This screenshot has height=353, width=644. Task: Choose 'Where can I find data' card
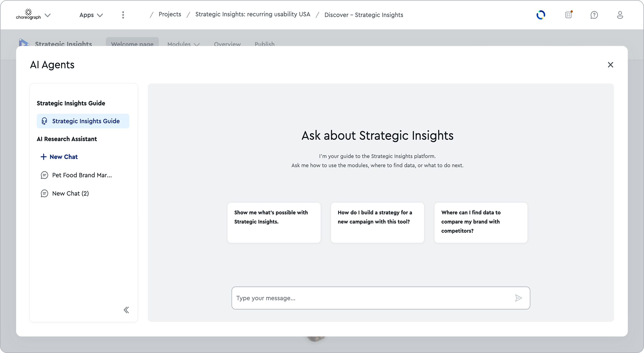[481, 222]
